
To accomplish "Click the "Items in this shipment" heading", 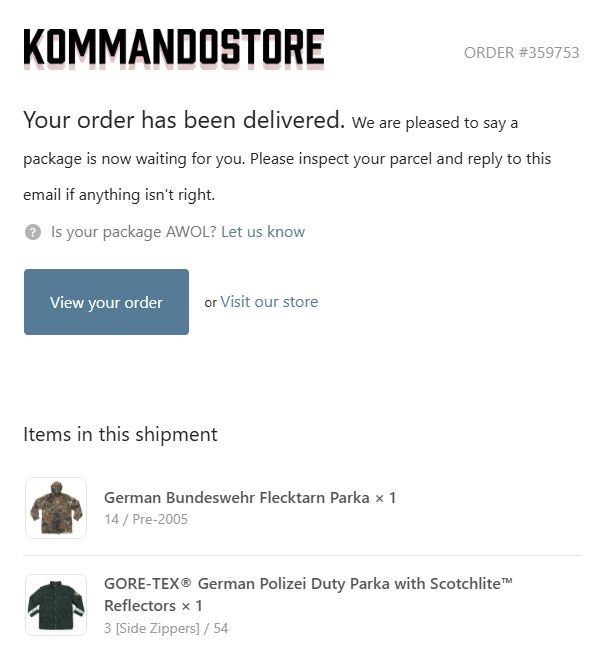I will click(120, 435).
